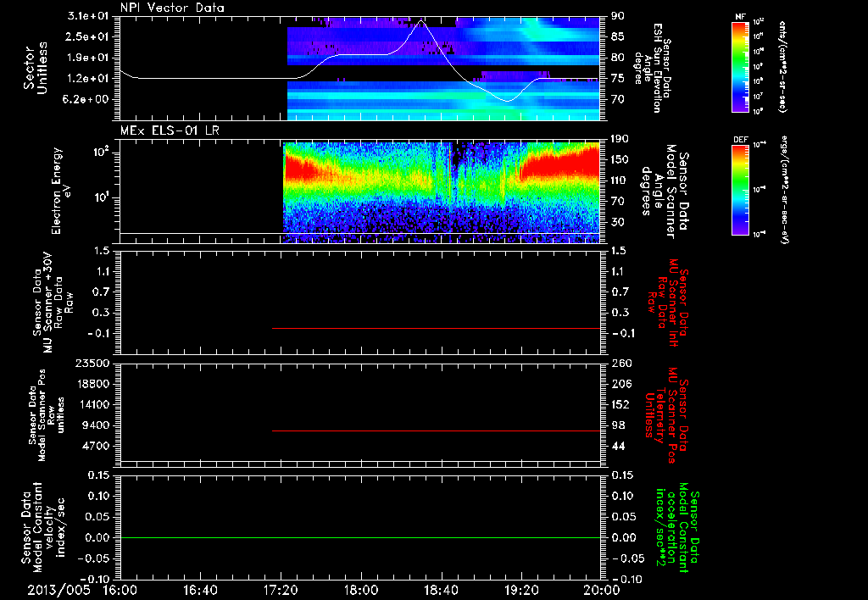This screenshot has width=868, height=600.
Task: Click the '17:20' time axis label
Action: pos(281,590)
